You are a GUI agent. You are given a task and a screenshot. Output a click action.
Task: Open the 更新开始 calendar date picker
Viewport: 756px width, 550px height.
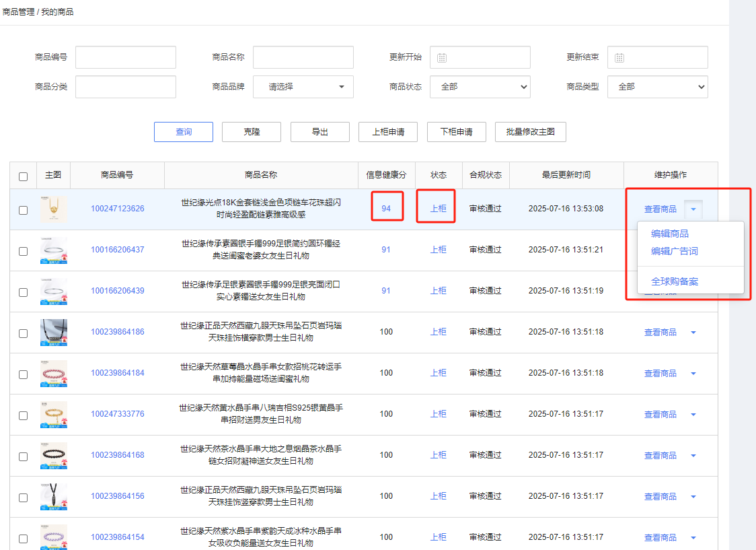point(442,58)
